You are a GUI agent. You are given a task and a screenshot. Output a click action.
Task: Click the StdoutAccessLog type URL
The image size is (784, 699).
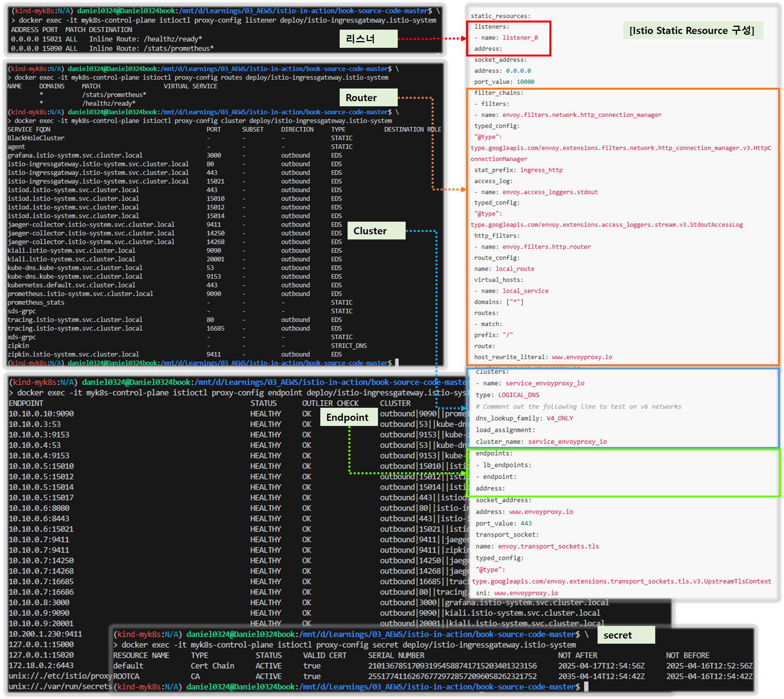606,224
